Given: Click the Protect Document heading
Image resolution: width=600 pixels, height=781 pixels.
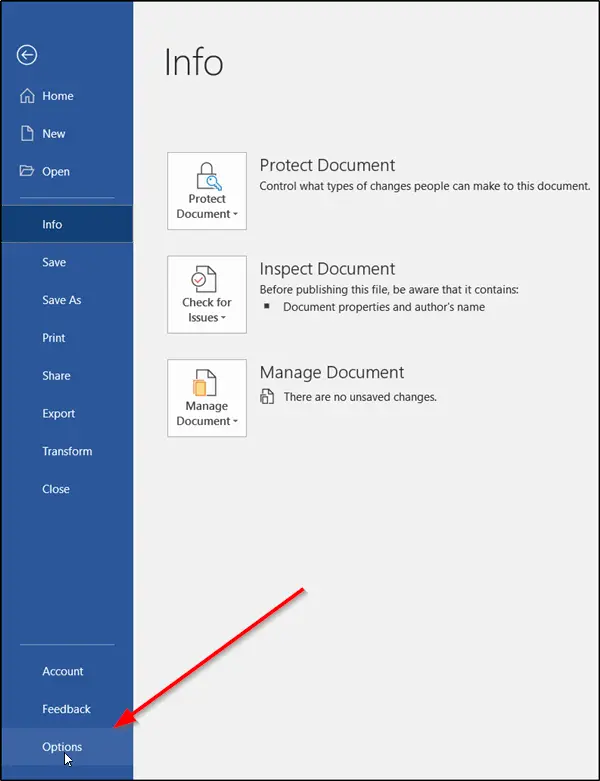Looking at the screenshot, I should pyautogui.click(x=327, y=165).
